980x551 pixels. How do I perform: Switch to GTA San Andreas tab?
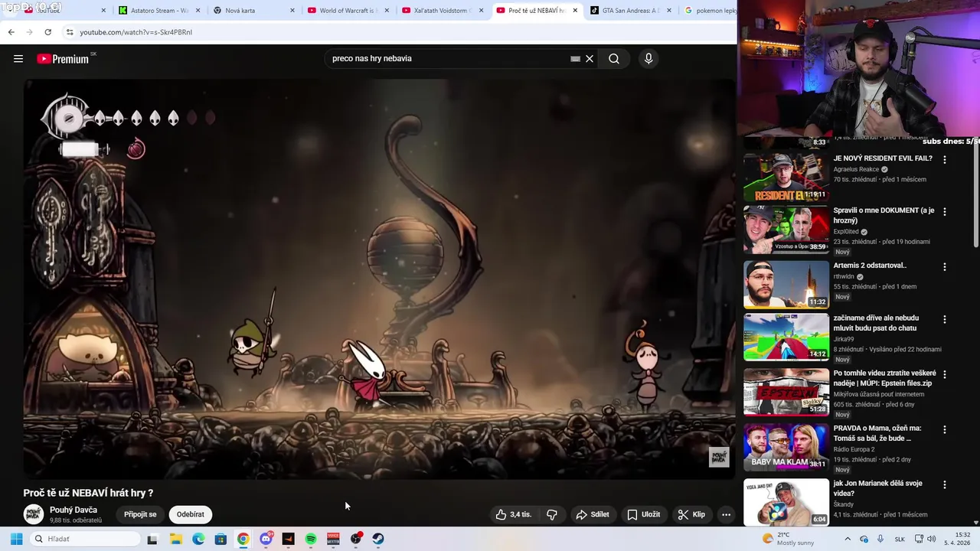[x=628, y=11]
